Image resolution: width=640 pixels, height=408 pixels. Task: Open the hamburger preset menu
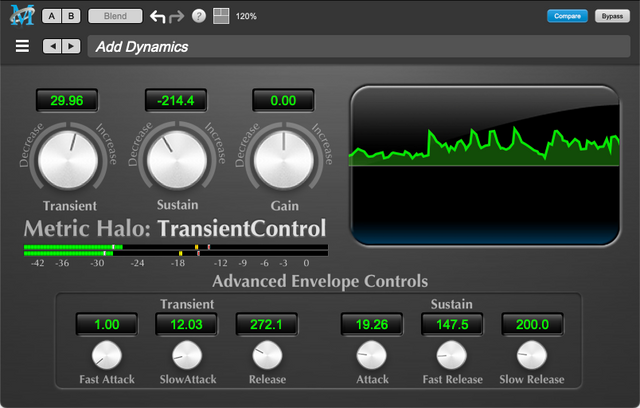click(22, 46)
